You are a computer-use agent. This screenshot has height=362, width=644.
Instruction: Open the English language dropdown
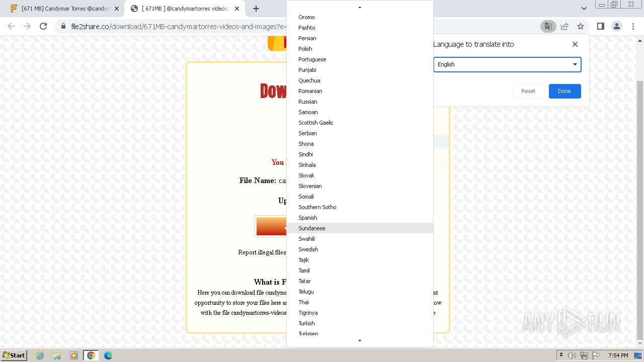tap(507, 64)
